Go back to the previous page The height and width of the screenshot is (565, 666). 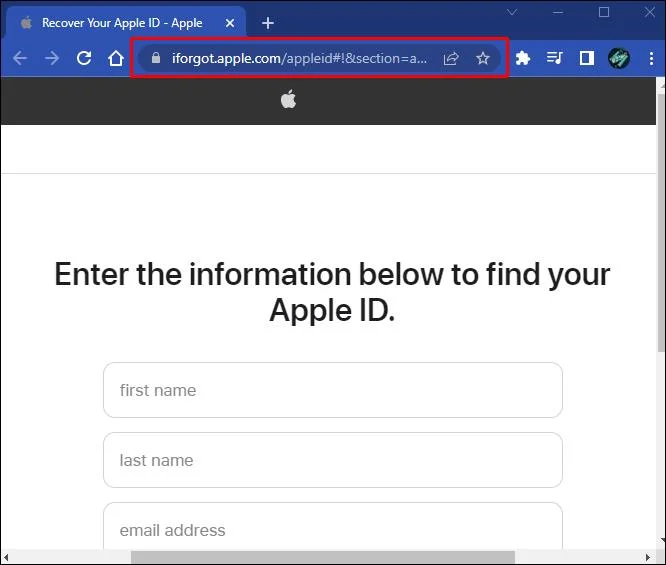[x=20, y=58]
